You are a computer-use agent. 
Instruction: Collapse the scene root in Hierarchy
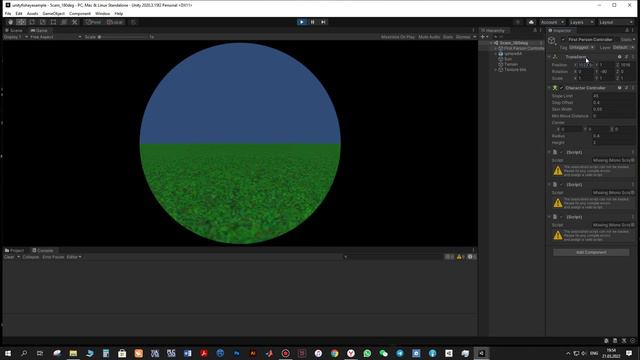tap(491, 43)
